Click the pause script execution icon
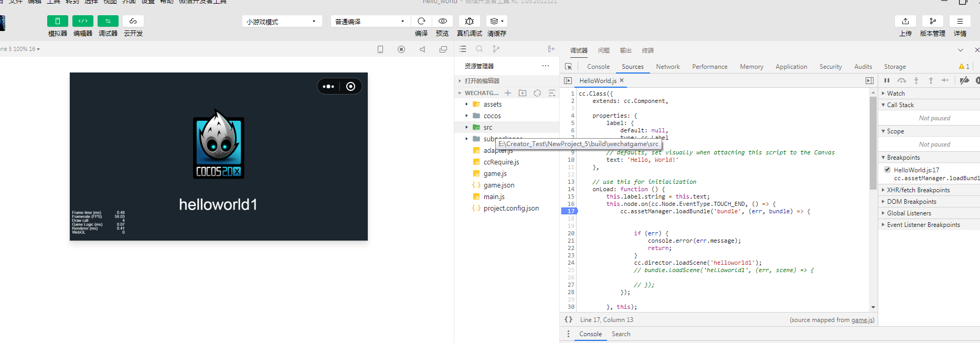This screenshot has width=980, height=343. coord(887,80)
